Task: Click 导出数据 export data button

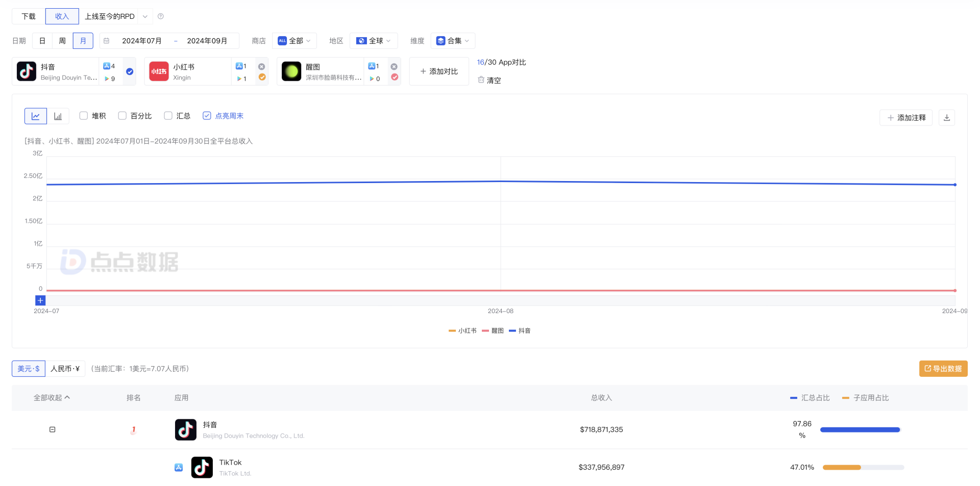Action: 943,369
